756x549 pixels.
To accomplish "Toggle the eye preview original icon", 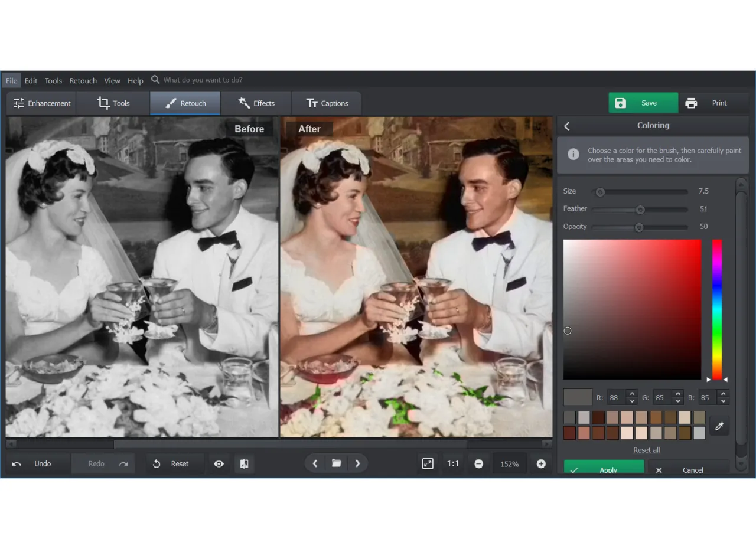I will coord(219,464).
